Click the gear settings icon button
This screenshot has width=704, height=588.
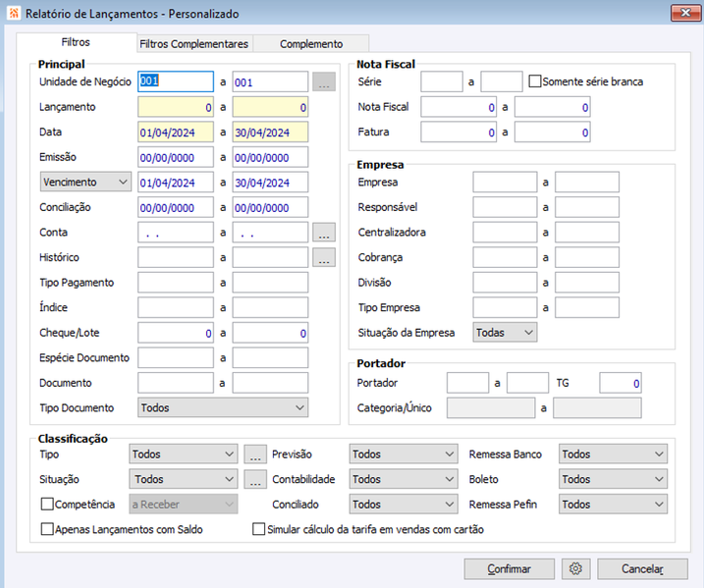coord(575,568)
